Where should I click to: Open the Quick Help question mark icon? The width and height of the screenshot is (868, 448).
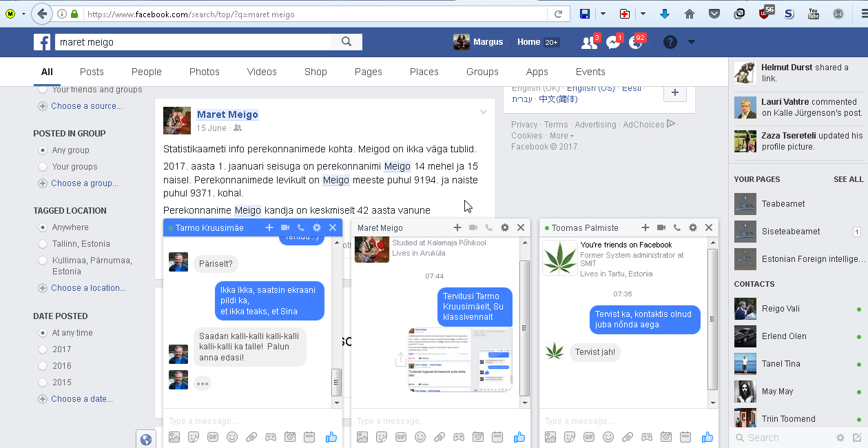[x=670, y=43]
